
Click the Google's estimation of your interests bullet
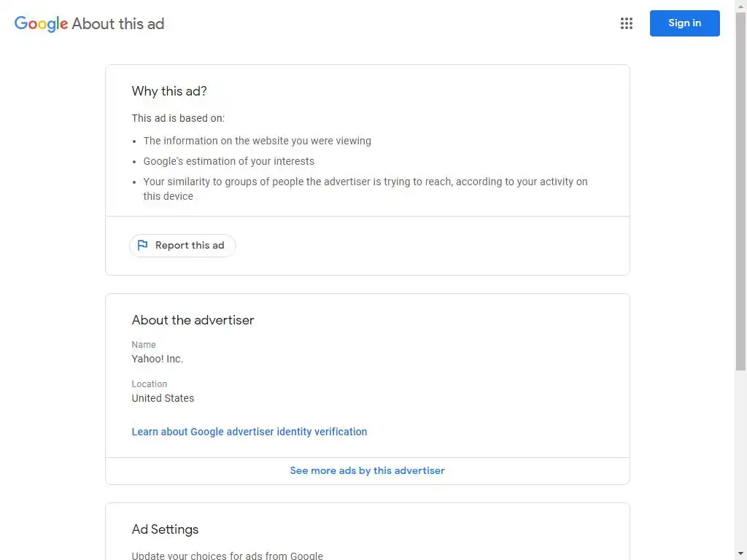tap(229, 161)
